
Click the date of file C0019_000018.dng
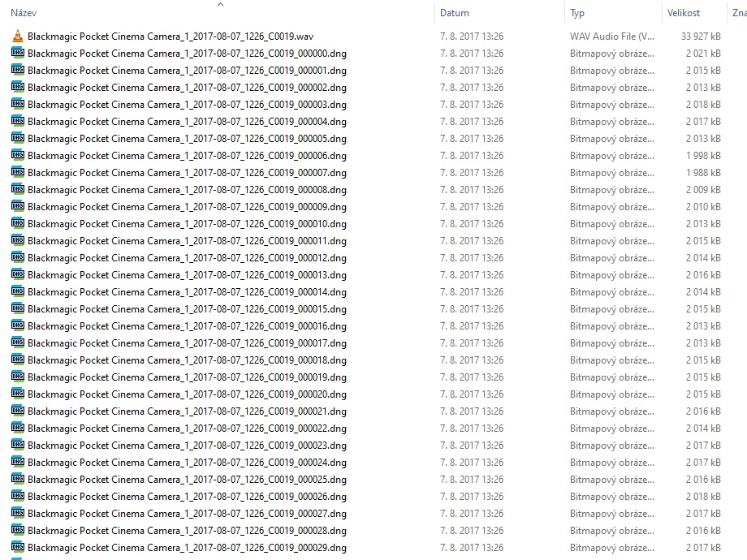click(471, 360)
